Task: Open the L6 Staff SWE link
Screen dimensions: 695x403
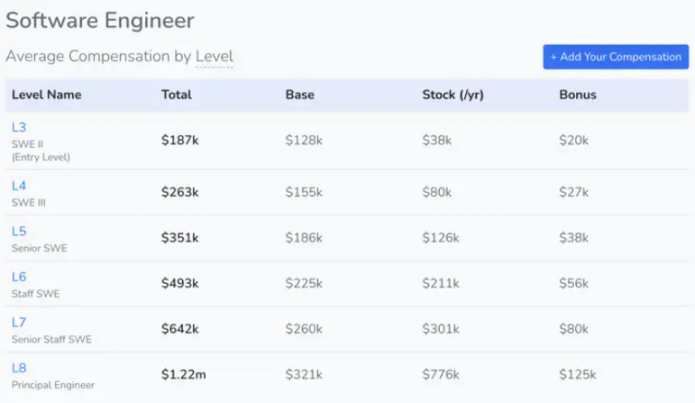Action: (x=19, y=277)
